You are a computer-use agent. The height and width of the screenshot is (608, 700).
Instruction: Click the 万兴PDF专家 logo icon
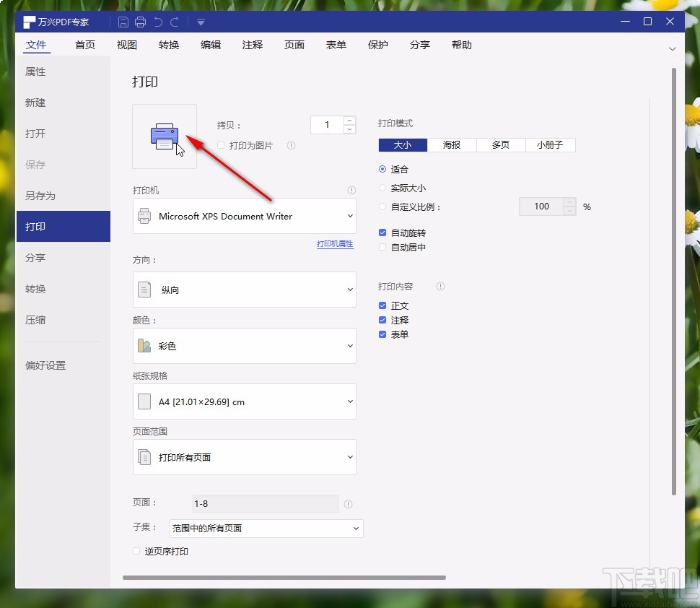[27, 21]
